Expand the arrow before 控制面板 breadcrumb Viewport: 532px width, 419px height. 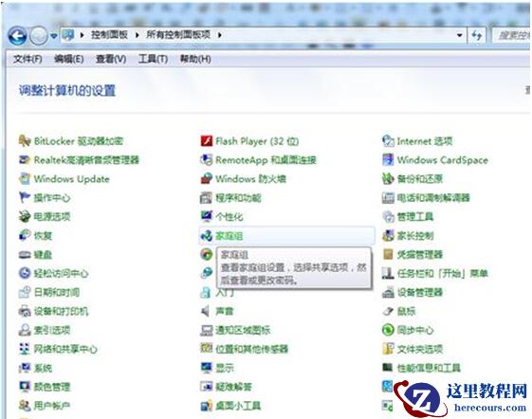pyautogui.click(x=82, y=35)
